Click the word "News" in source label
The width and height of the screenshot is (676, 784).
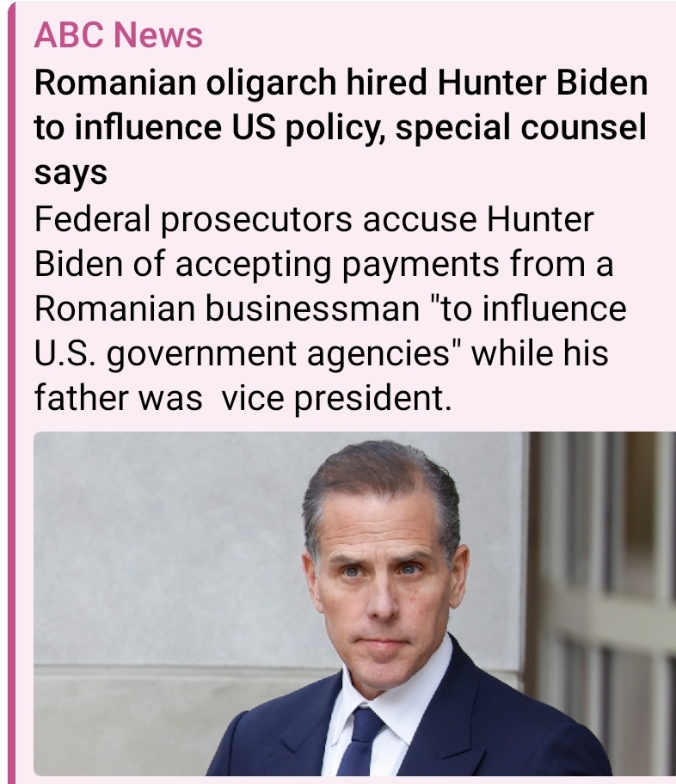pos(158,35)
